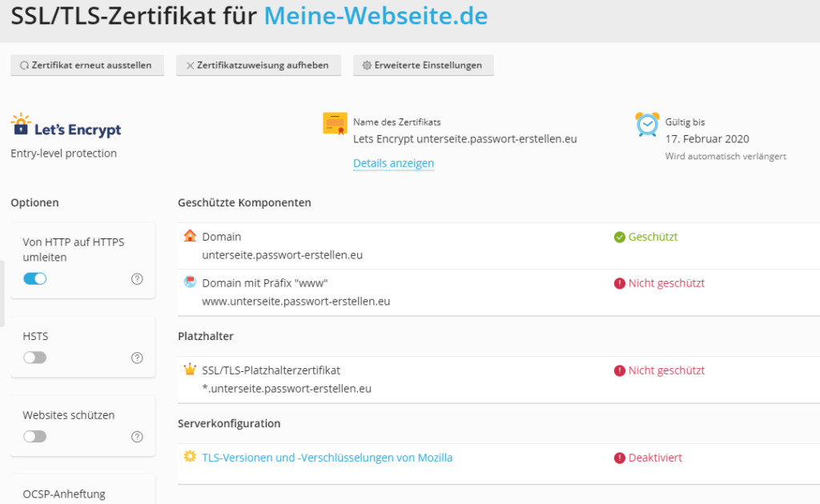The image size is (820, 504).
Task: Click the Serverkonfiguration heading
Action: pyautogui.click(x=229, y=423)
